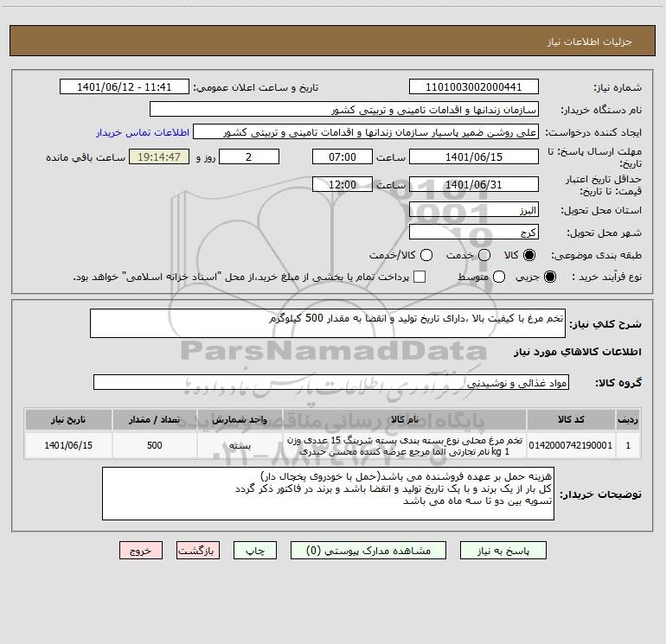This screenshot has height=644, width=666.
Task: Click the نام دستگاه خریدار label
Action: tap(601, 110)
